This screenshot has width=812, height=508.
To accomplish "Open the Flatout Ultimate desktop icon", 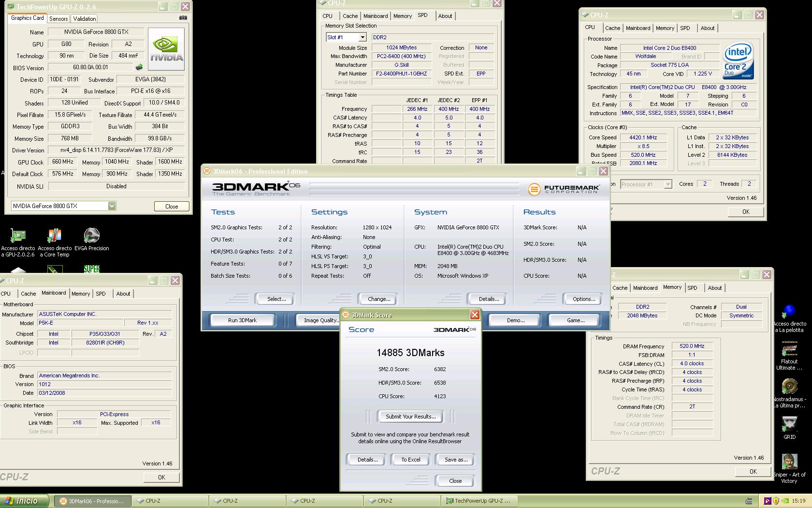I will tap(789, 356).
